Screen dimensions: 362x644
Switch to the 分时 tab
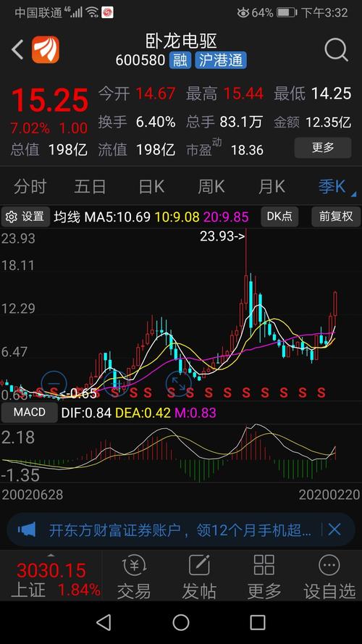click(x=30, y=187)
